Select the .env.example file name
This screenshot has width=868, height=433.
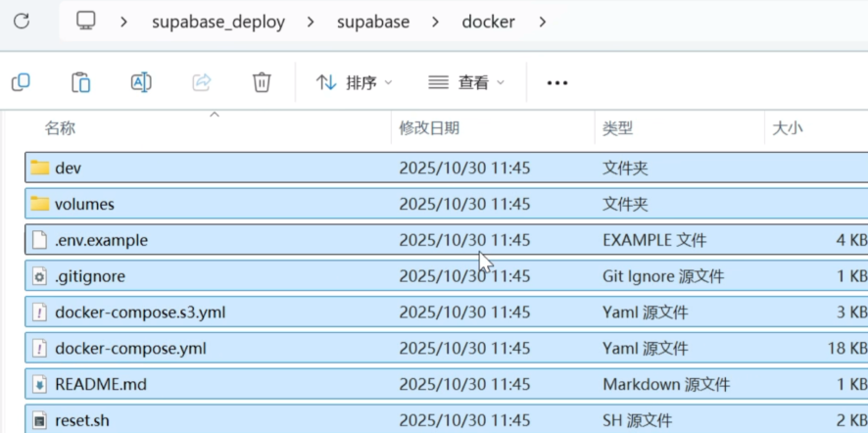[x=101, y=240]
